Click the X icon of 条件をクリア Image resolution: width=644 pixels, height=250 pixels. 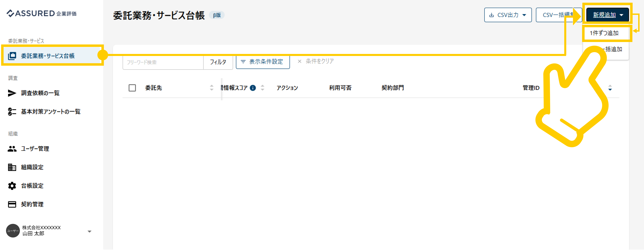tap(300, 61)
